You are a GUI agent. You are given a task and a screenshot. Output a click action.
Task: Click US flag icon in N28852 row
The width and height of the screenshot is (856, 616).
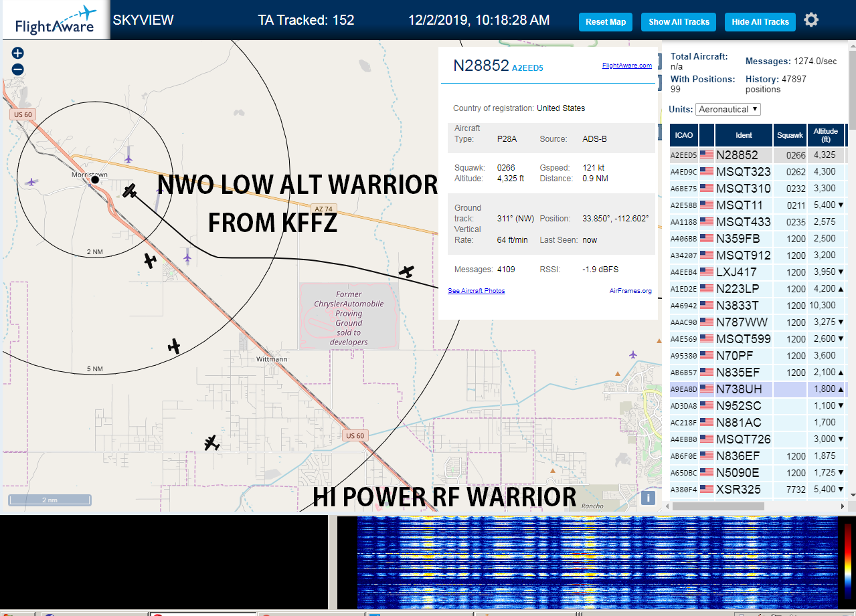point(706,155)
